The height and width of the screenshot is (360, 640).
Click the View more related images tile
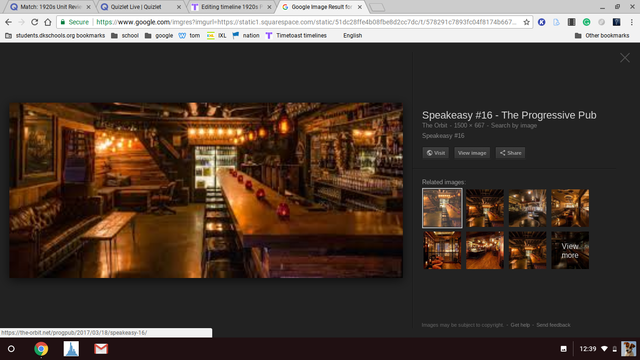(x=570, y=250)
